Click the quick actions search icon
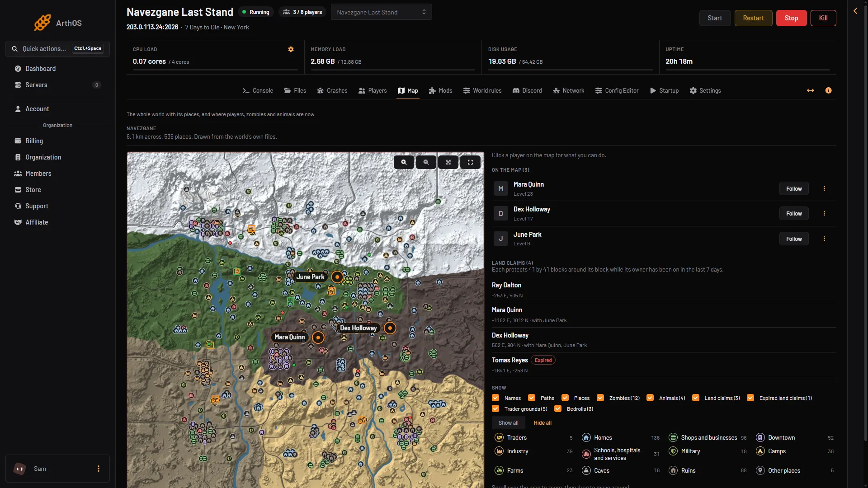The height and width of the screenshot is (488, 868). [15, 49]
